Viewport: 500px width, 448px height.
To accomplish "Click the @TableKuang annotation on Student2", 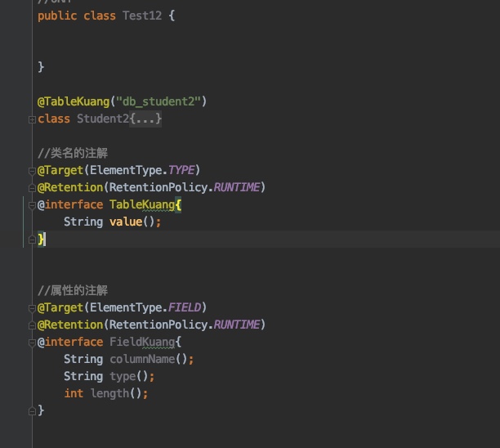I will coord(73,101).
